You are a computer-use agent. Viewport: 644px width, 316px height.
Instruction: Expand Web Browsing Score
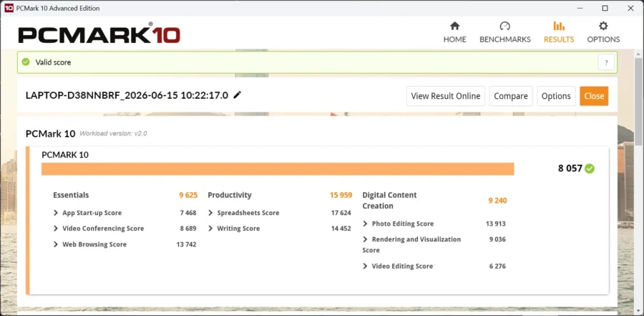point(55,244)
